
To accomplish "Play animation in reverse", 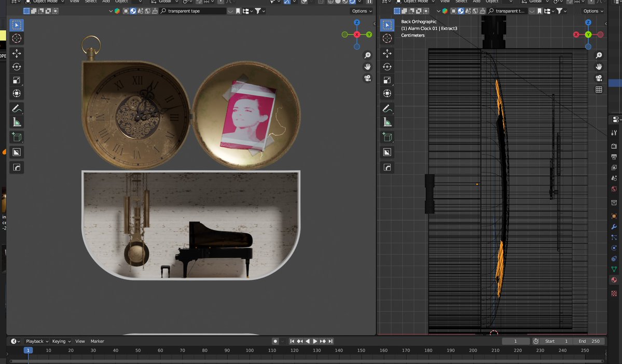I will click(308, 341).
